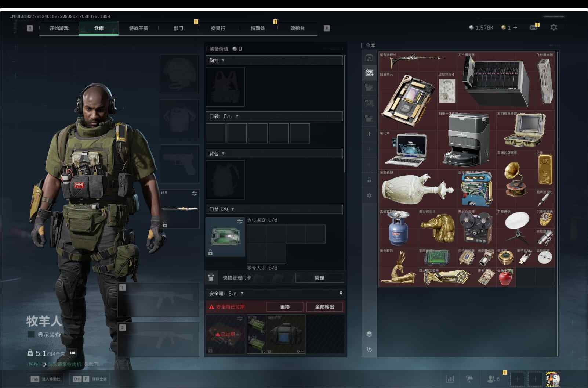Expand 背包 help question mark
Viewport: 588px width, 388px height.
pyautogui.click(x=223, y=154)
